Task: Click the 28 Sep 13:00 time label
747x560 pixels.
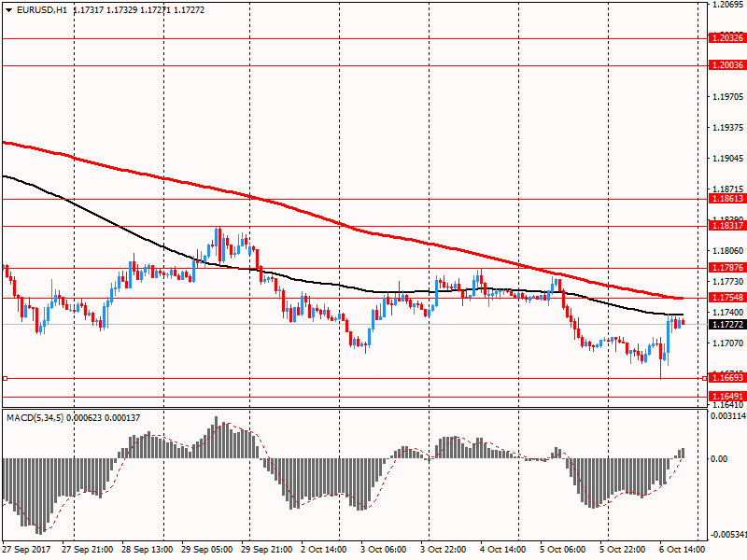Action: (x=148, y=550)
